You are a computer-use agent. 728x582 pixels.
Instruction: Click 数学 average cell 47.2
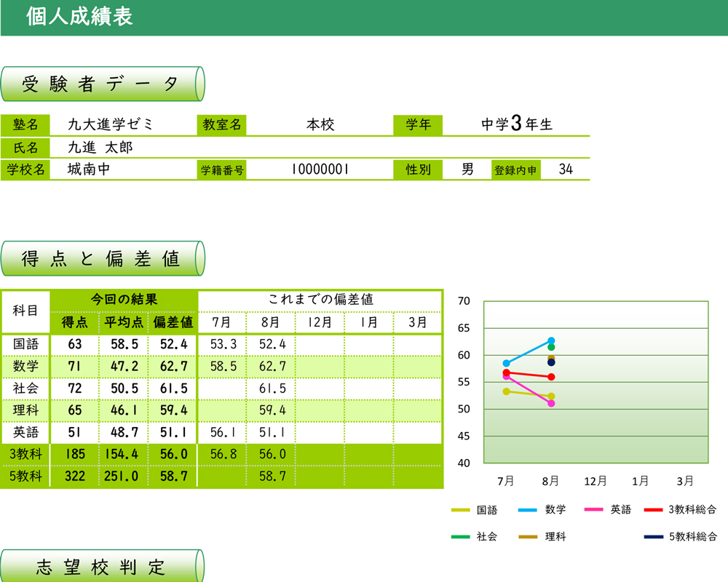click(124, 366)
